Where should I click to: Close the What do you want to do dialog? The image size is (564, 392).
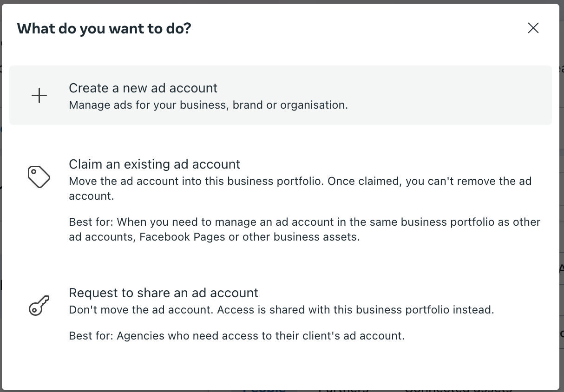pos(533,28)
